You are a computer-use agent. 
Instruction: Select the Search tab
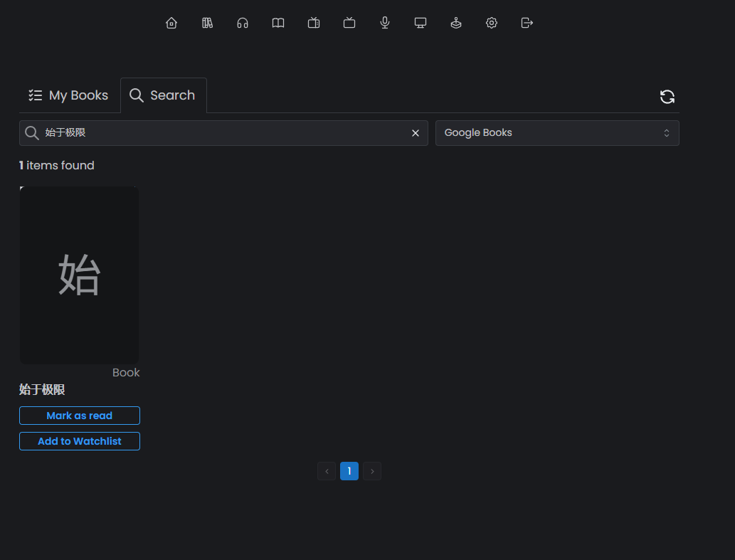coord(163,95)
